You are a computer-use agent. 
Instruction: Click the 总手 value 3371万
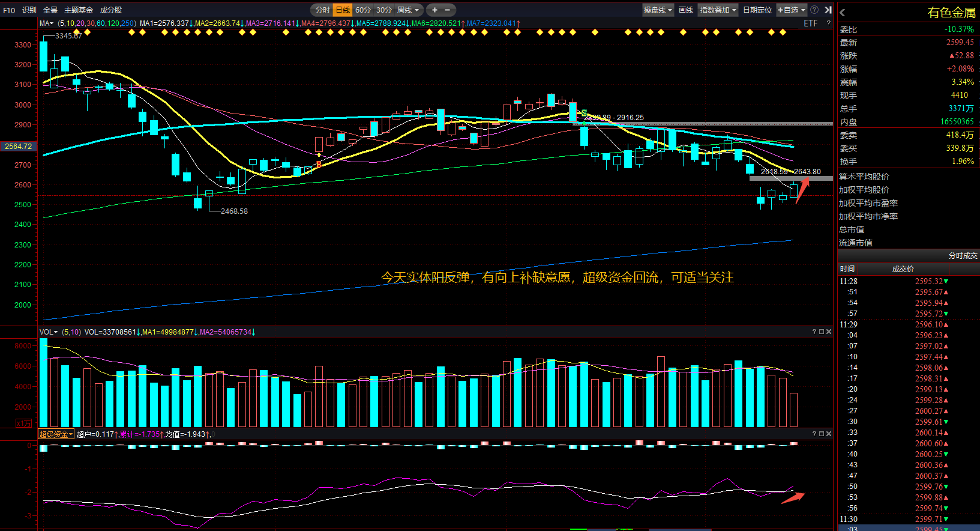(x=961, y=109)
